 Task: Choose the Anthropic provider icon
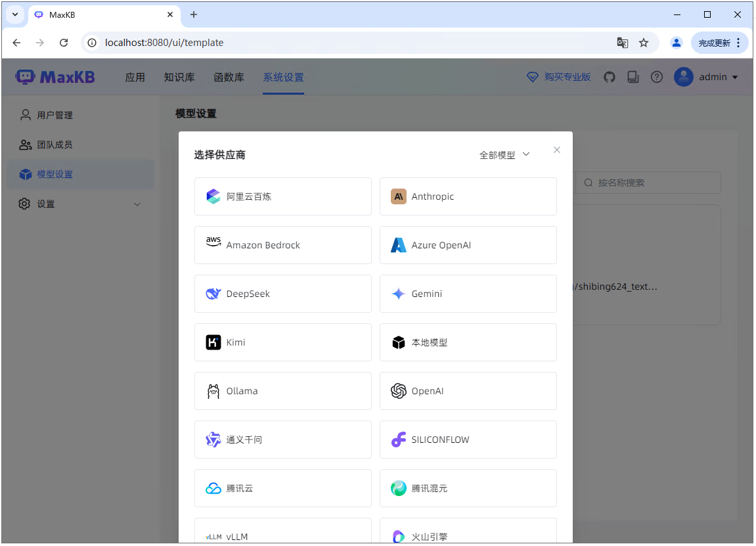398,196
